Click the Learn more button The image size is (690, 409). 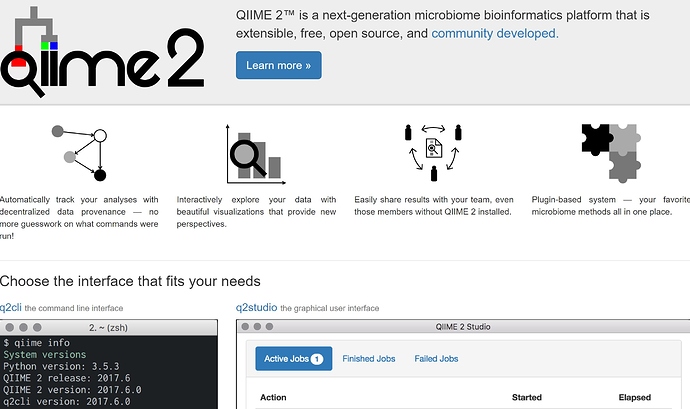279,65
